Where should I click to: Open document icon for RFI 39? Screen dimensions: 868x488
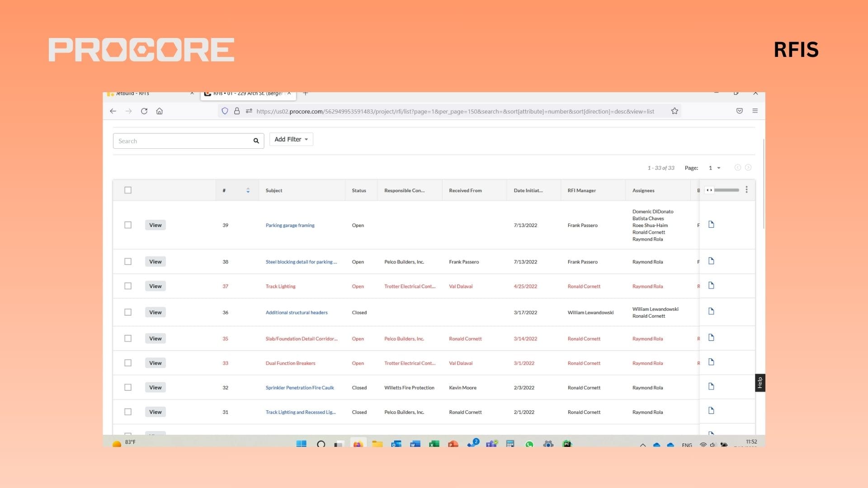pos(711,225)
